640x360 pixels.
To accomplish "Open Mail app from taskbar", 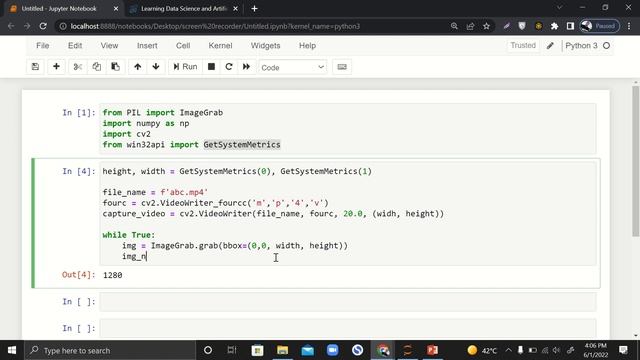I will click(x=307, y=350).
